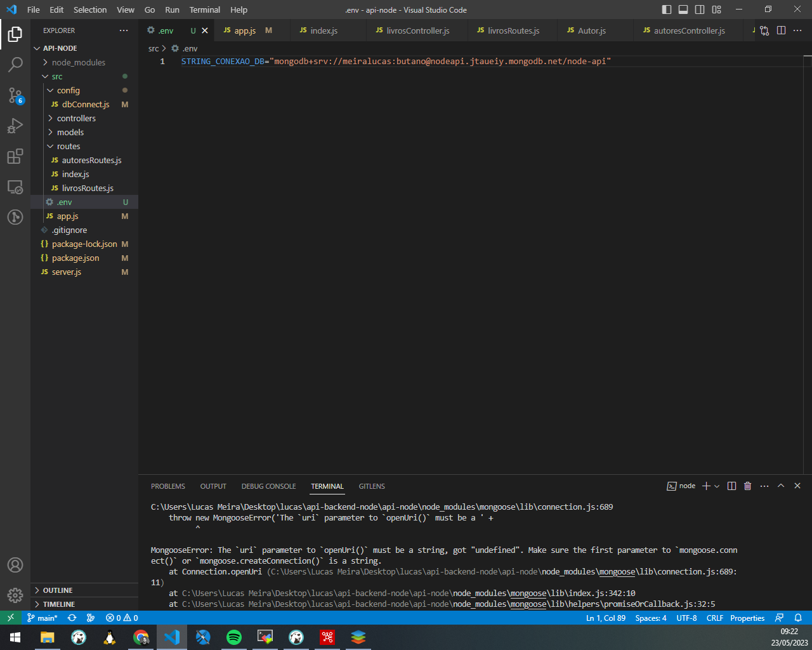The height and width of the screenshot is (650, 812).
Task: Open errors and warnings count in status bar
Action: 122,618
